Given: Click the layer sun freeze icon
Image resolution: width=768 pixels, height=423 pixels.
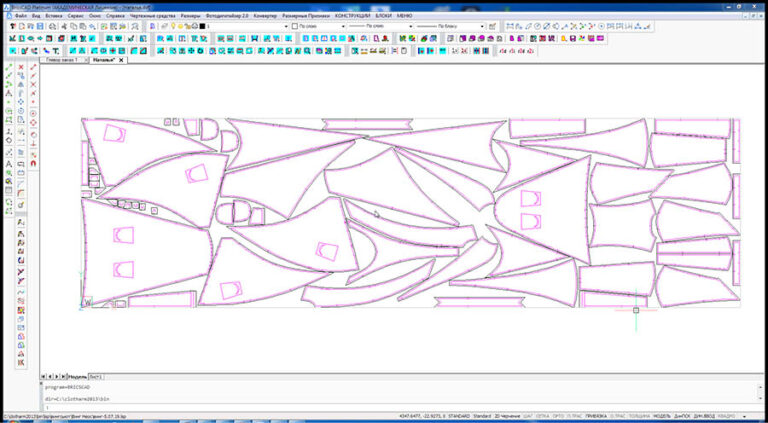Looking at the screenshot, I should pos(180,26).
